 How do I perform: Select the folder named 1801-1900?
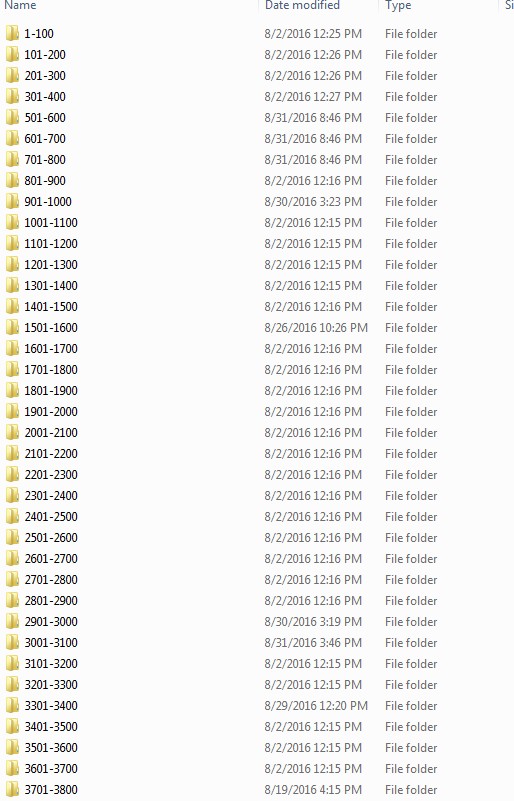(51, 391)
